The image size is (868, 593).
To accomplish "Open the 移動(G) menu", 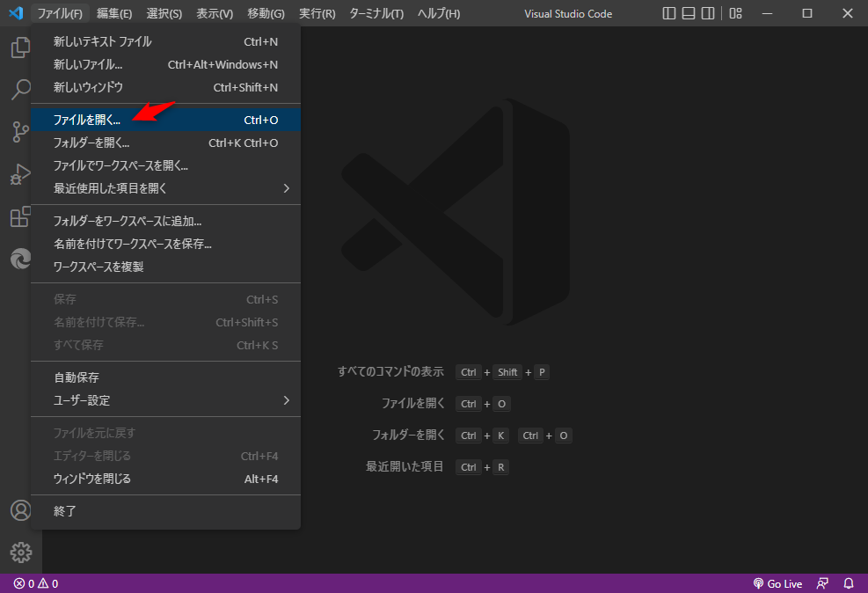I will pyautogui.click(x=266, y=13).
